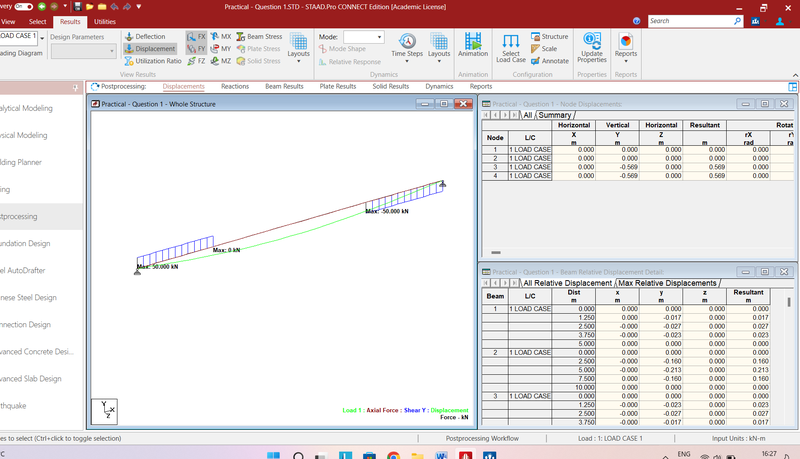
Task: Switch to the Select ribbon tab
Action: click(x=37, y=21)
